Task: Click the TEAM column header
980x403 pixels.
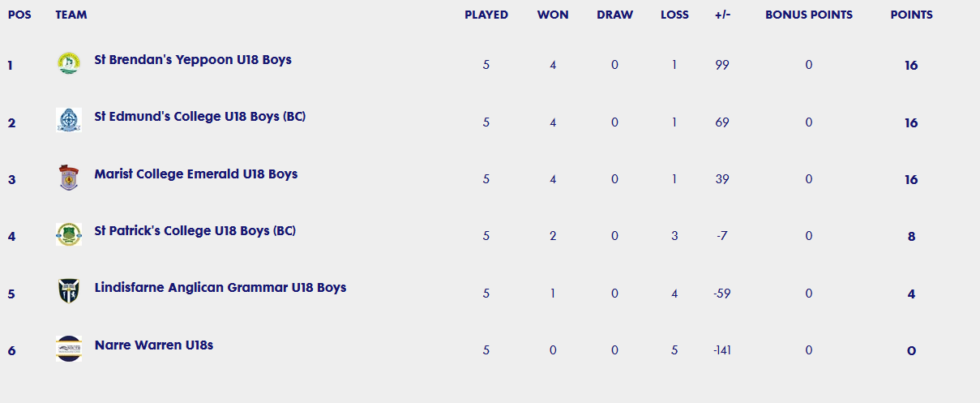Action: 71,15
